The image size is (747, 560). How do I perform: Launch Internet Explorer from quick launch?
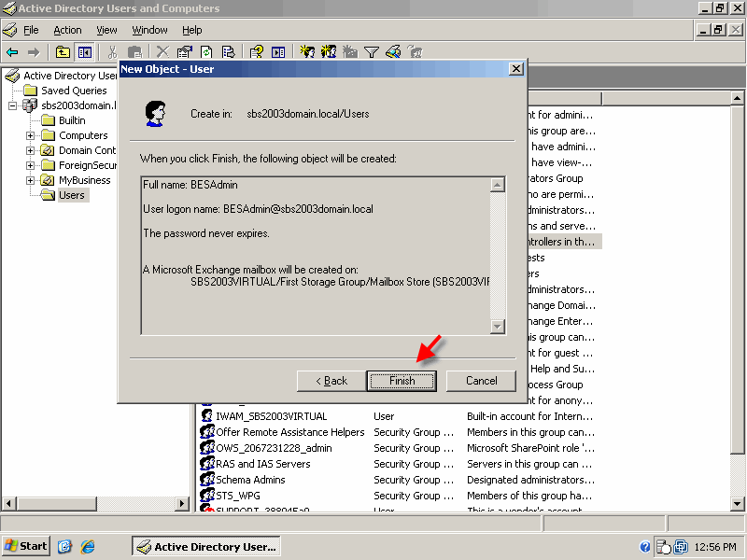pos(87,546)
